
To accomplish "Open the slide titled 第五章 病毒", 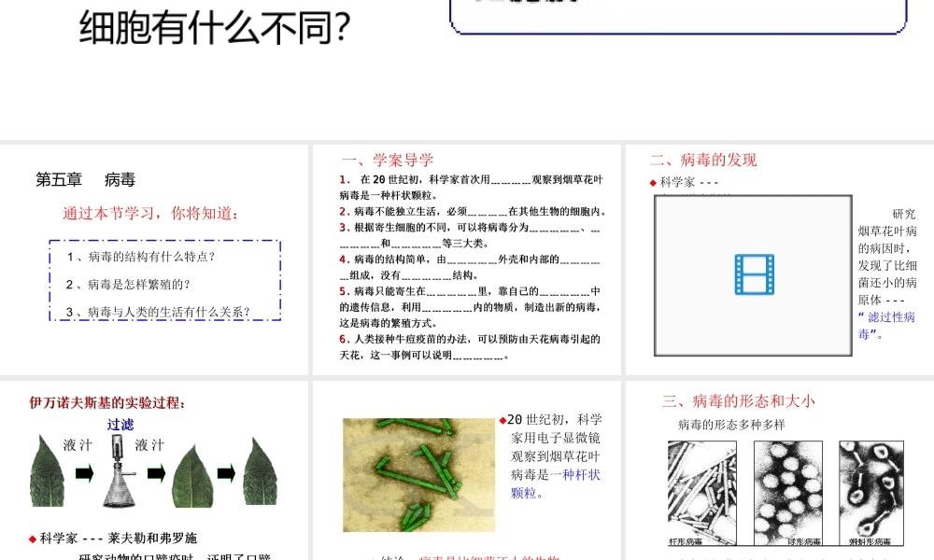I will 154,260.
